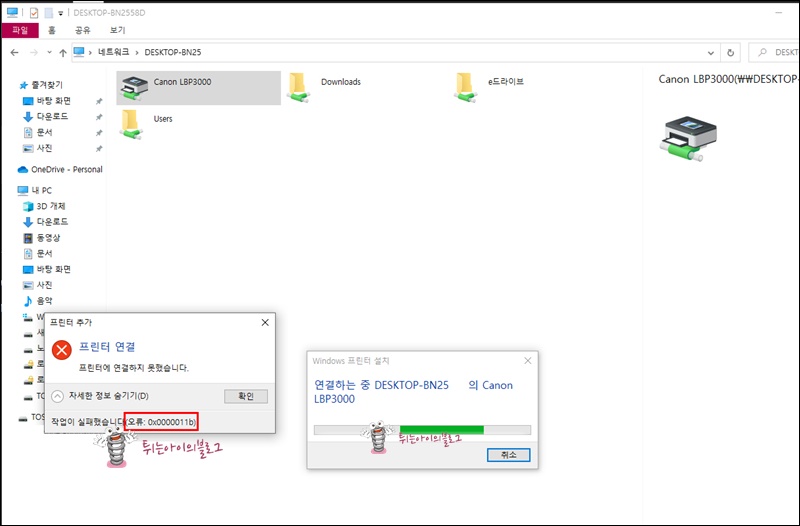
Task: Expand path chevron before DESKTOP-BN25
Action: [137, 53]
